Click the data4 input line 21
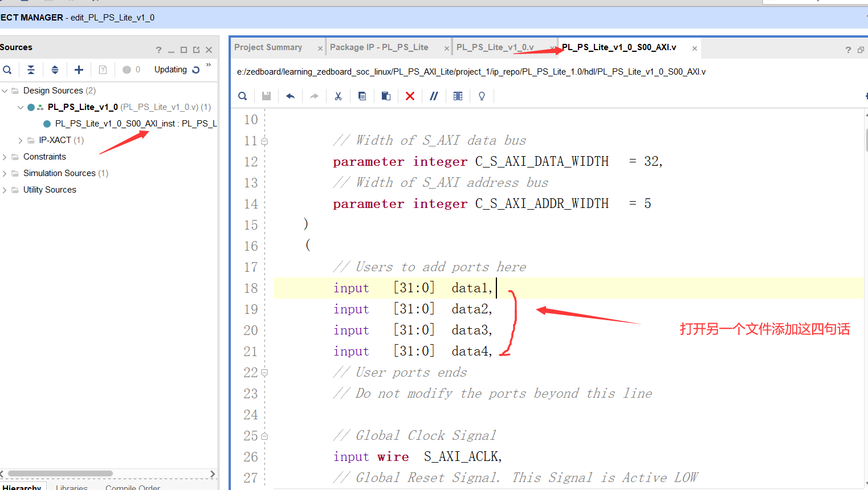The width and height of the screenshot is (868, 490). click(x=413, y=352)
